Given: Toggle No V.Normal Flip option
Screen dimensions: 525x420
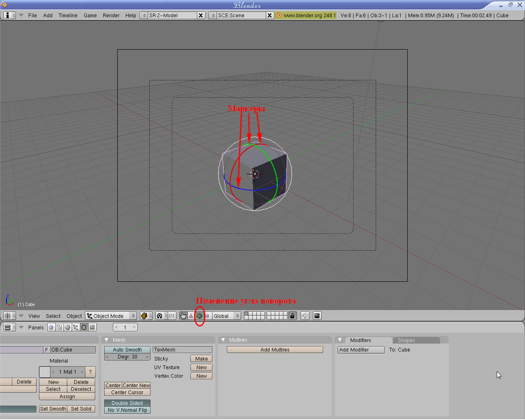Looking at the screenshot, I should [127, 410].
